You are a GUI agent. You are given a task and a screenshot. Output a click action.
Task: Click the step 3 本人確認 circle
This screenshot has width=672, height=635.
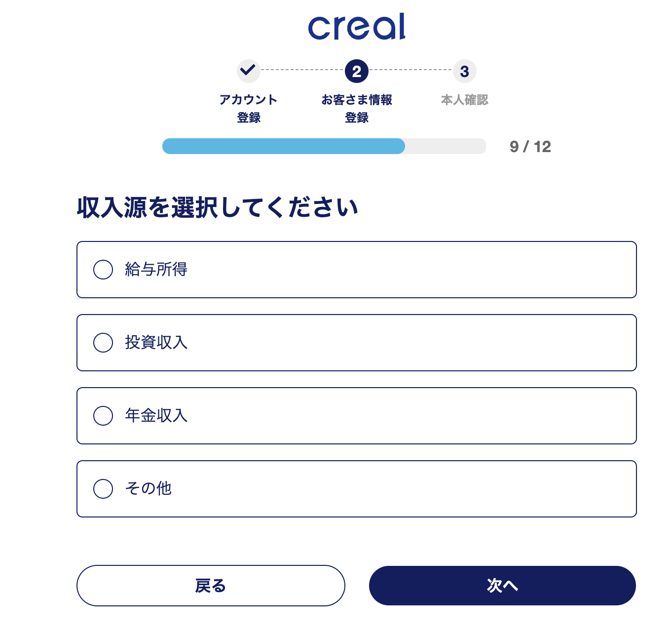click(x=463, y=71)
